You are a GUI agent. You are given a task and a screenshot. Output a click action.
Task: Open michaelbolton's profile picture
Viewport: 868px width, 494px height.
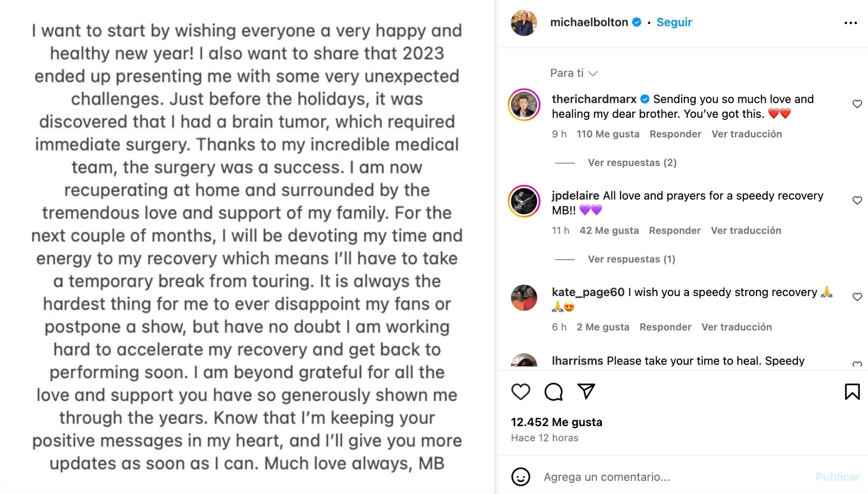[524, 23]
